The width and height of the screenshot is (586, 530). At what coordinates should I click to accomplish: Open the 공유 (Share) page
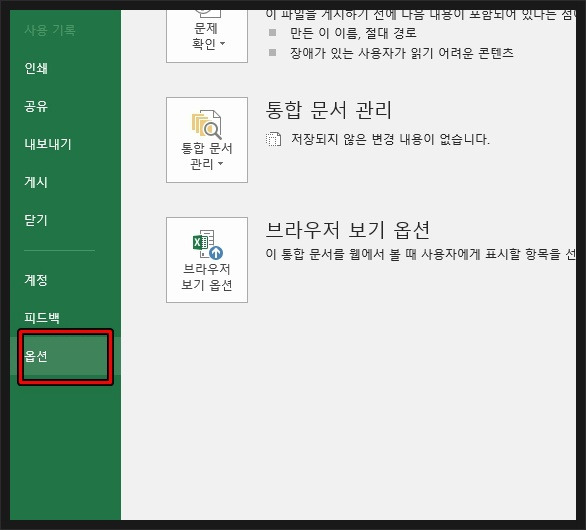(36, 107)
